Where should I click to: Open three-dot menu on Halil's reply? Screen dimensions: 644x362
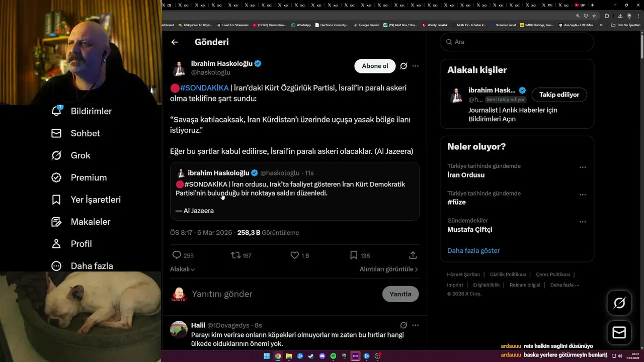(415, 325)
